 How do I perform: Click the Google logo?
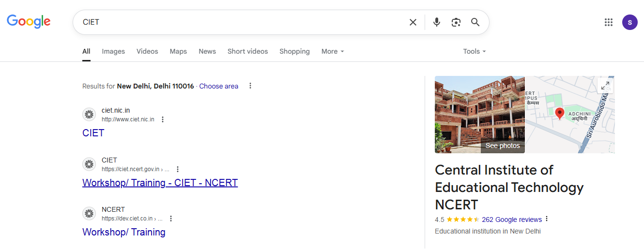pyautogui.click(x=29, y=21)
